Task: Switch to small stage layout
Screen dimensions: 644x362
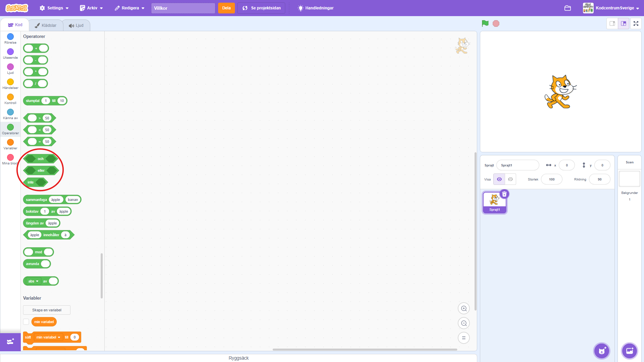Action: 612,23
